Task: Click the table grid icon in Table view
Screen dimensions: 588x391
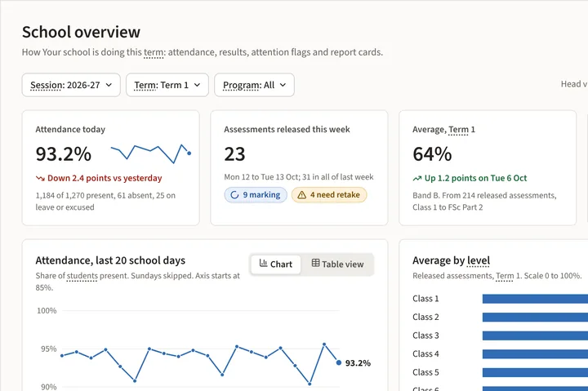Action: tap(316, 263)
